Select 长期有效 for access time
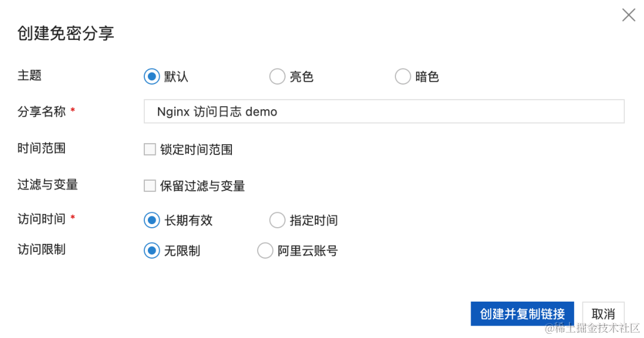The width and height of the screenshot is (644, 338). [152, 221]
